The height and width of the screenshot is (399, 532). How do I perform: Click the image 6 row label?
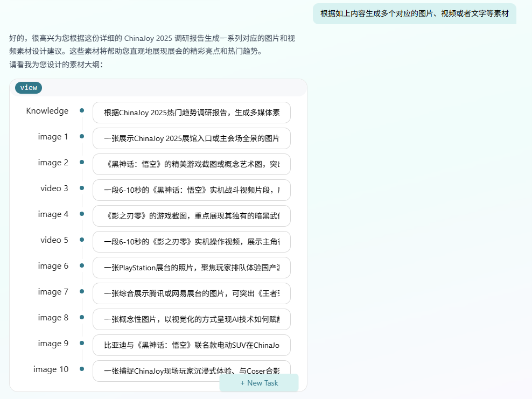(x=53, y=266)
